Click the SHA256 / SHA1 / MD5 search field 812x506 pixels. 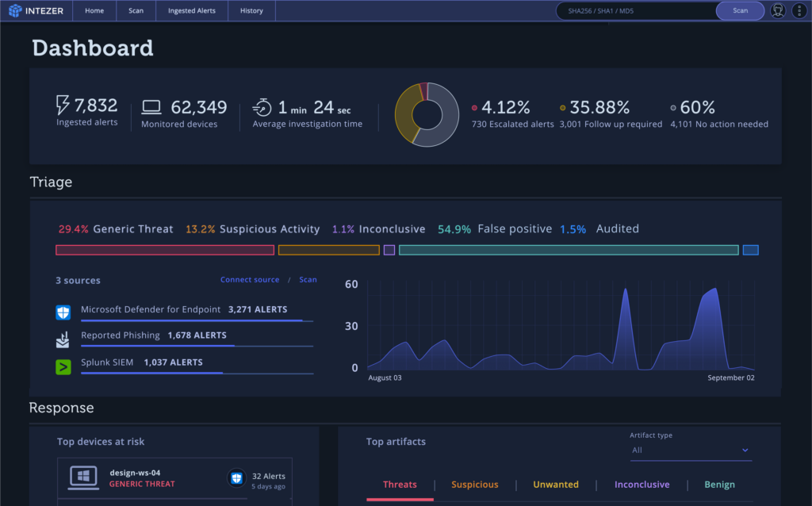636,10
